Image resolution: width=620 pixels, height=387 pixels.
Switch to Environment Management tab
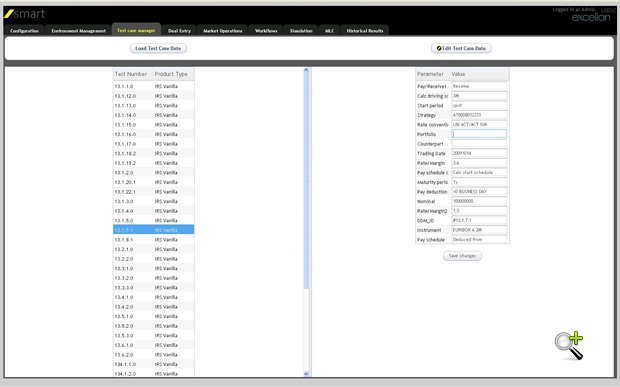pyautogui.click(x=78, y=30)
